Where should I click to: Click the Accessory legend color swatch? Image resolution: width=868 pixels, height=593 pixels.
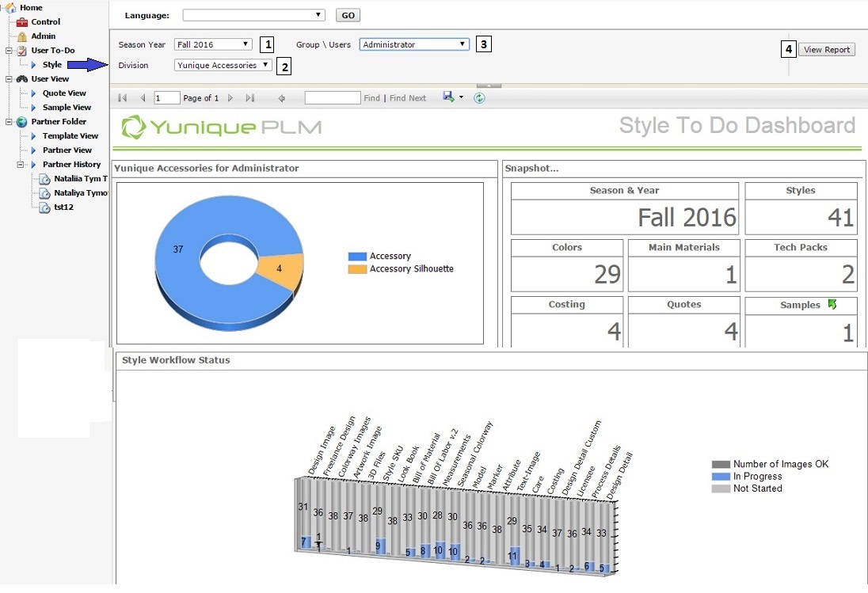pos(357,256)
